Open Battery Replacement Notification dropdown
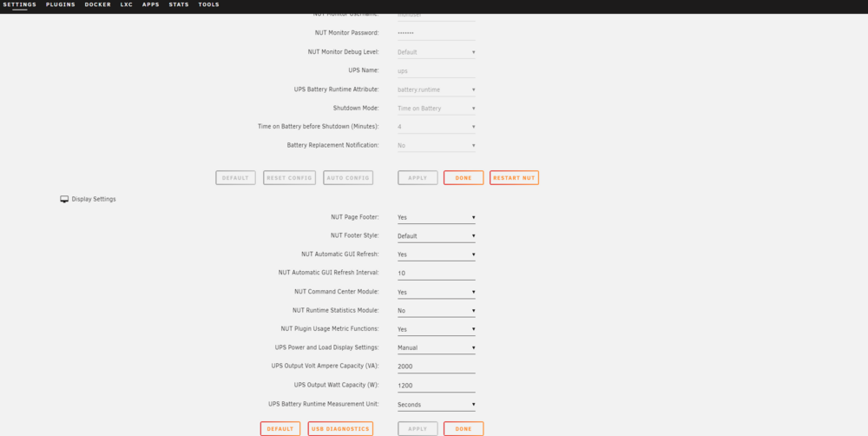This screenshot has width=868, height=436. point(437,145)
